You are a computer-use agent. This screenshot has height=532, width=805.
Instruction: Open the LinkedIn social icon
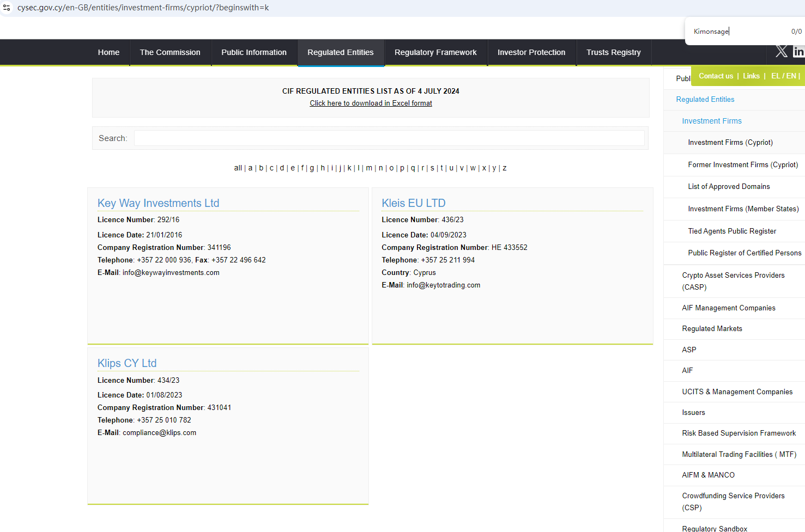(x=799, y=51)
